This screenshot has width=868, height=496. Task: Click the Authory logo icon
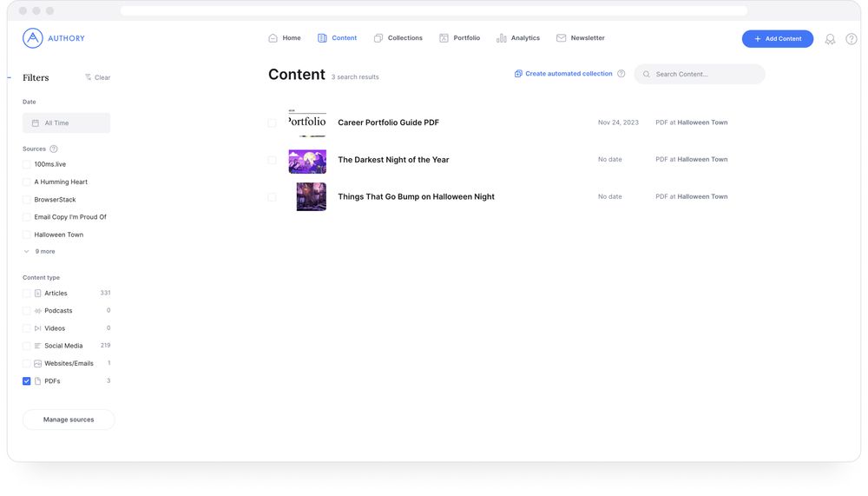point(32,38)
